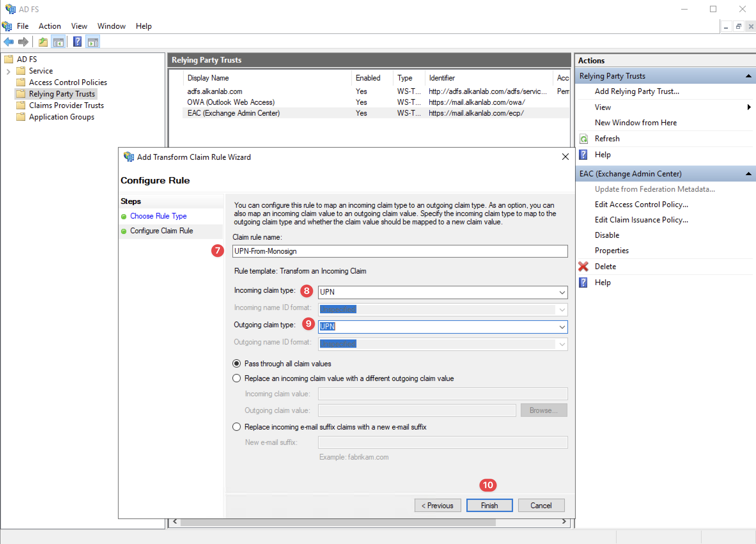756x544 pixels.
Task: Select Replace an incoming claim value option
Action: click(x=236, y=378)
